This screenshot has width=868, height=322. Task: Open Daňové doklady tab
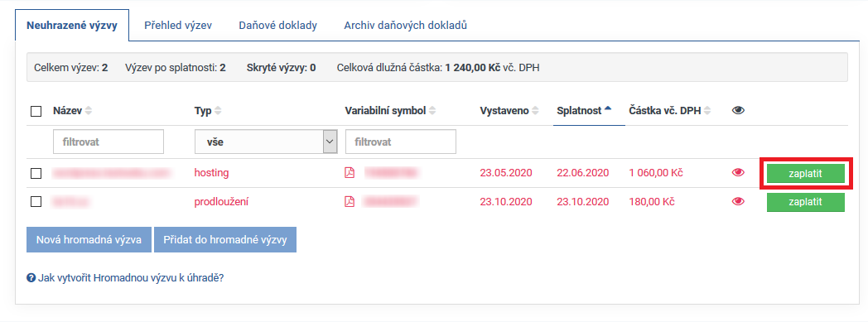(278, 26)
